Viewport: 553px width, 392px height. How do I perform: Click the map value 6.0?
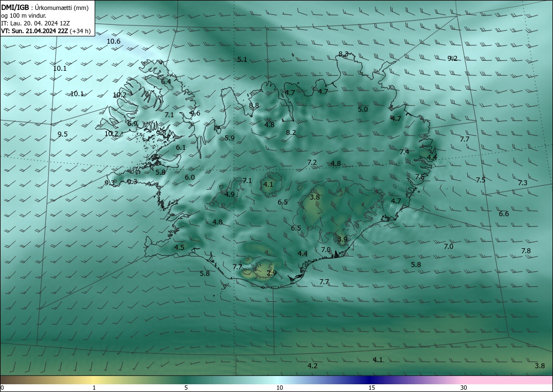(190, 177)
